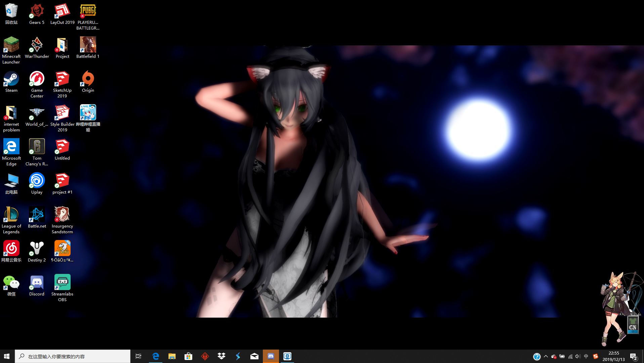Select the Steam desktop icon

(11, 82)
